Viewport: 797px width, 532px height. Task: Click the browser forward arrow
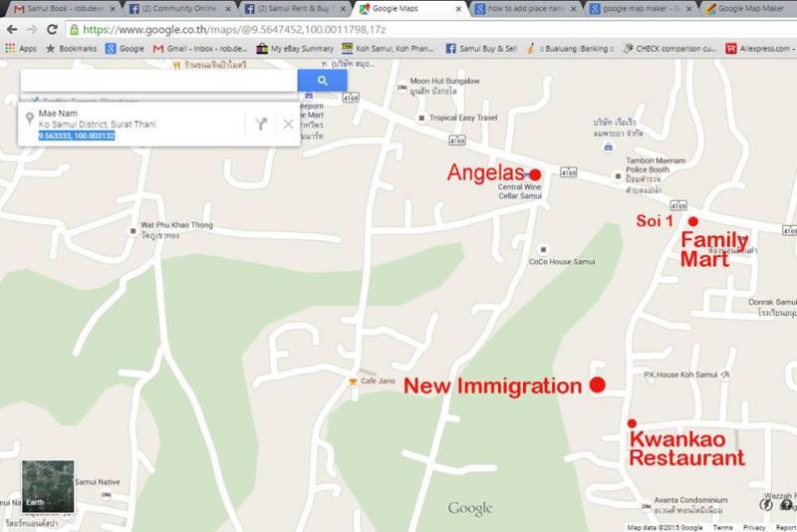[32, 30]
